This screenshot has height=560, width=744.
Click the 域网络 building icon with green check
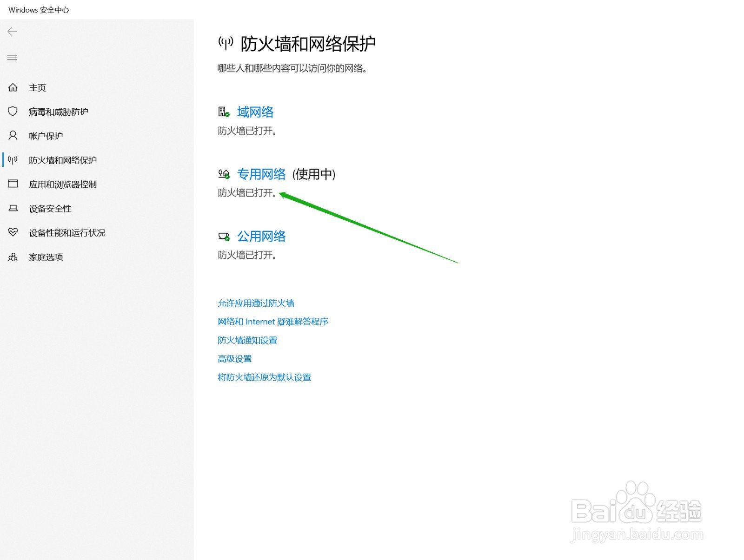pyautogui.click(x=223, y=111)
